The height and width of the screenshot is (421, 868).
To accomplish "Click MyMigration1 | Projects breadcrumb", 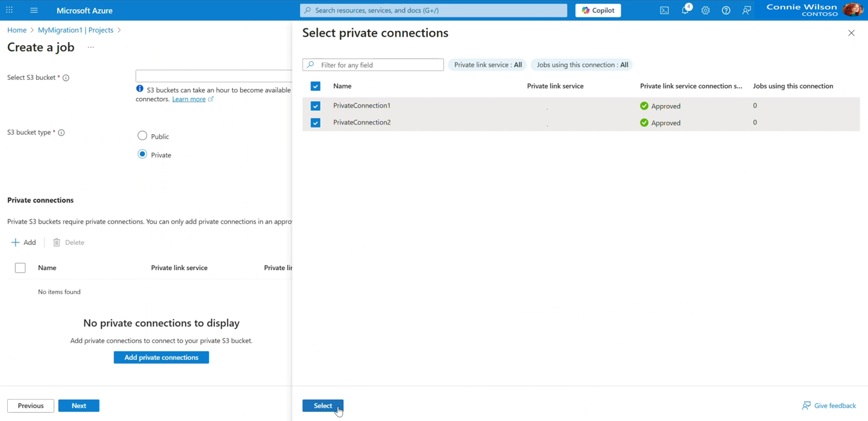I will point(76,30).
